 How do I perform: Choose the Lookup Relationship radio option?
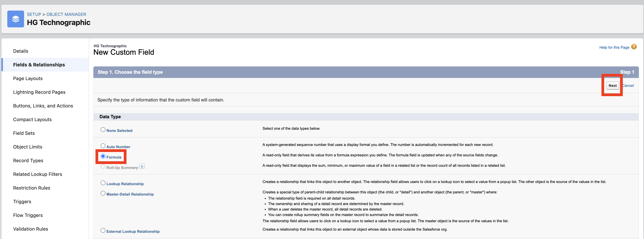tap(103, 183)
